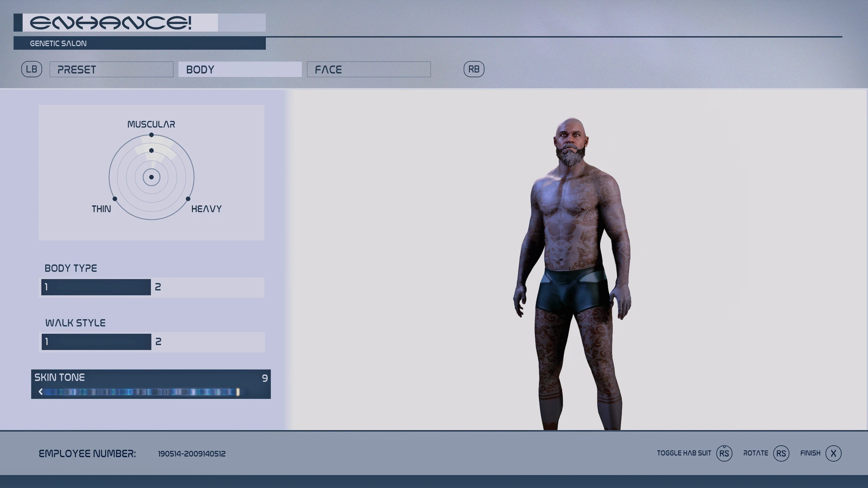Click the RS icon for Toggle Hab Suit
Screen dimensions: 868x488
pyautogui.click(x=724, y=453)
